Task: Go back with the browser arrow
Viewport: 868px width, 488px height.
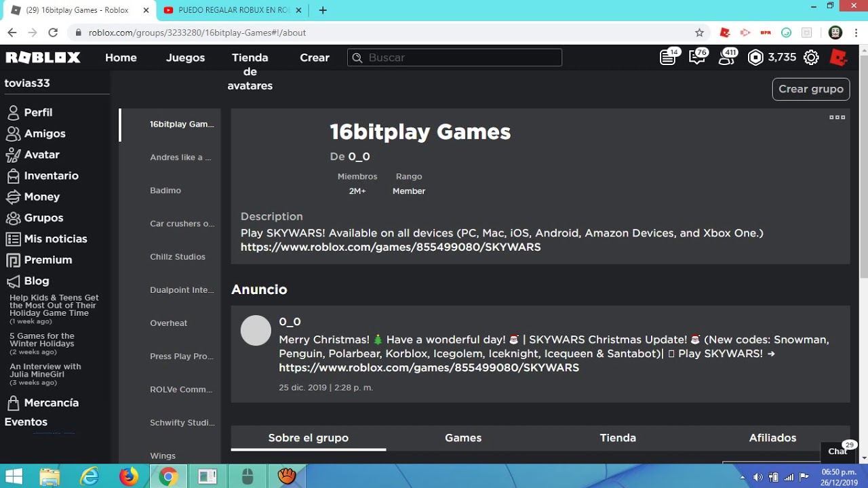Action: click(x=12, y=33)
